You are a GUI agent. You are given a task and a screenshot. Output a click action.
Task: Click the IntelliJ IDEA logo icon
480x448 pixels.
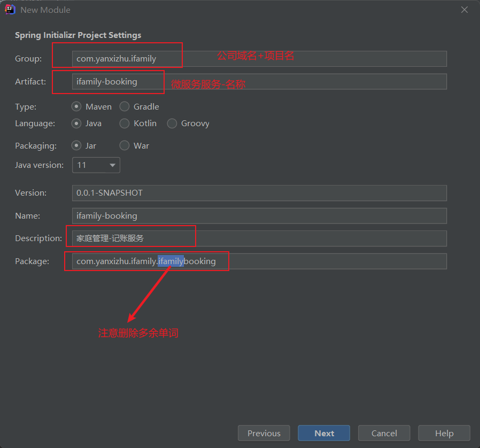(x=10, y=10)
